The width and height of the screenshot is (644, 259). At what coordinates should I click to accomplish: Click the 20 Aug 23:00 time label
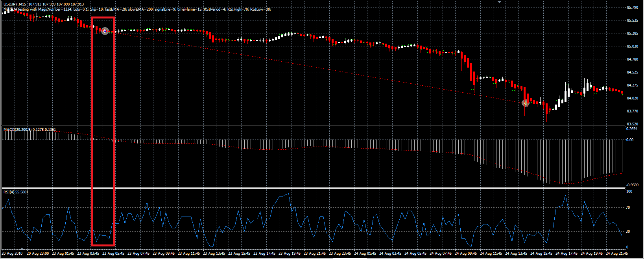38,253
